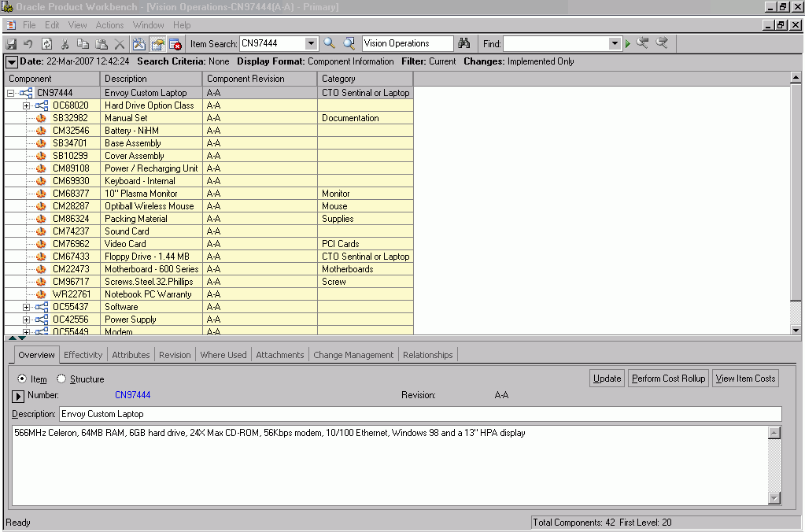Image resolution: width=805 pixels, height=532 pixels.
Task: Click the Find previous icon
Action: tap(642, 43)
